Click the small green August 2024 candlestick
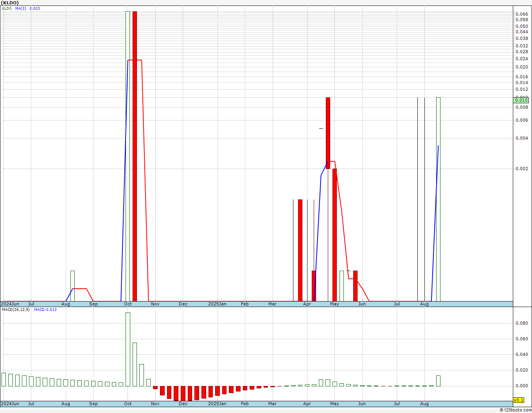 click(x=72, y=286)
